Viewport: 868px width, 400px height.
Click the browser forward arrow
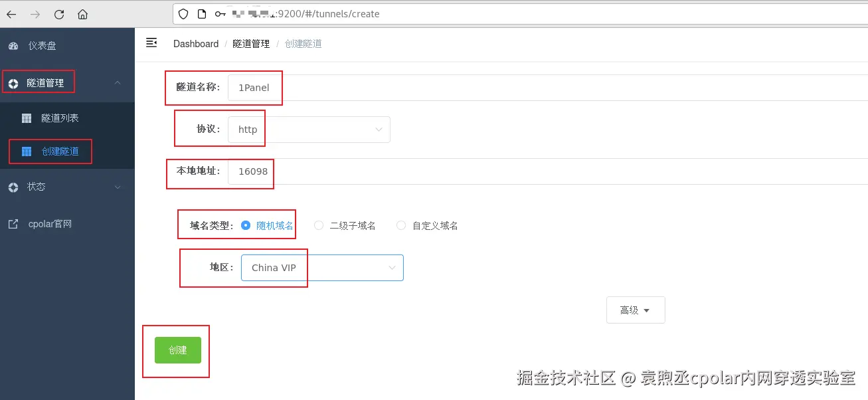(35, 14)
